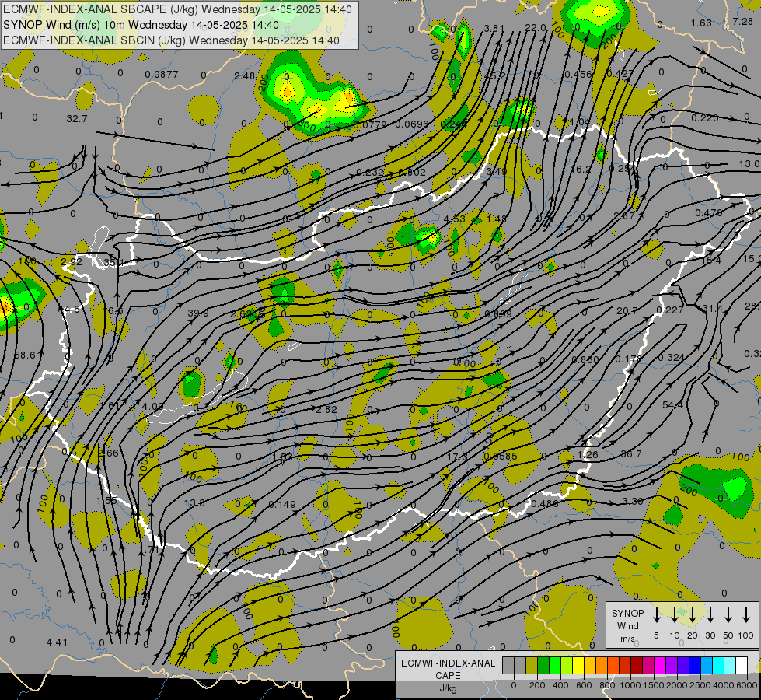This screenshot has width=761, height=700.
Task: Click the '17.3' value on the map
Action: click(457, 457)
